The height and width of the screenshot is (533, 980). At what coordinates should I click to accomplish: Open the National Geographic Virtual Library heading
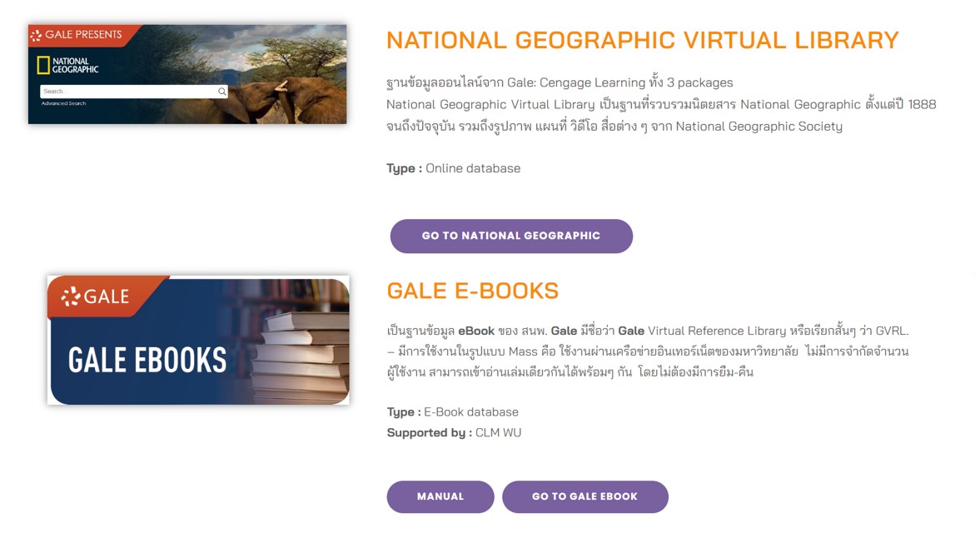coord(642,40)
